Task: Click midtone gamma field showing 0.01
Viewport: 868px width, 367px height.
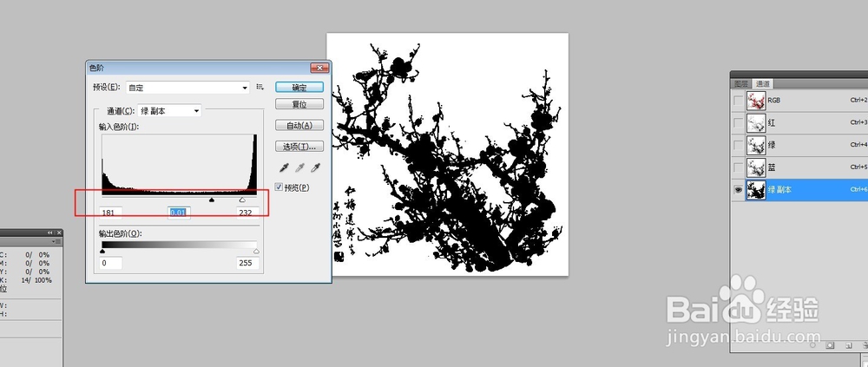Action: [180, 213]
